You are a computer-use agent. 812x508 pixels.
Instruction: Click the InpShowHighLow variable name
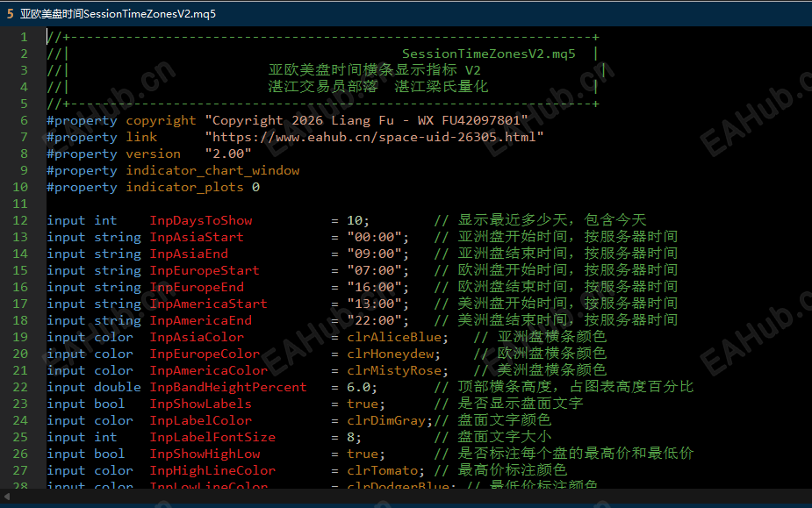(x=205, y=454)
